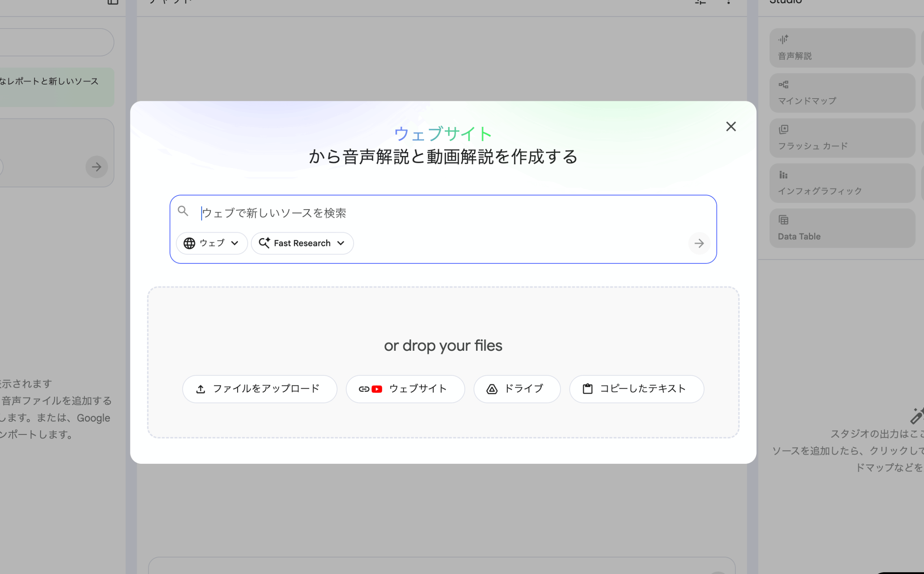Click the clipboard icon on コピーしたテキスト
This screenshot has width=924, height=574.
pyautogui.click(x=588, y=389)
